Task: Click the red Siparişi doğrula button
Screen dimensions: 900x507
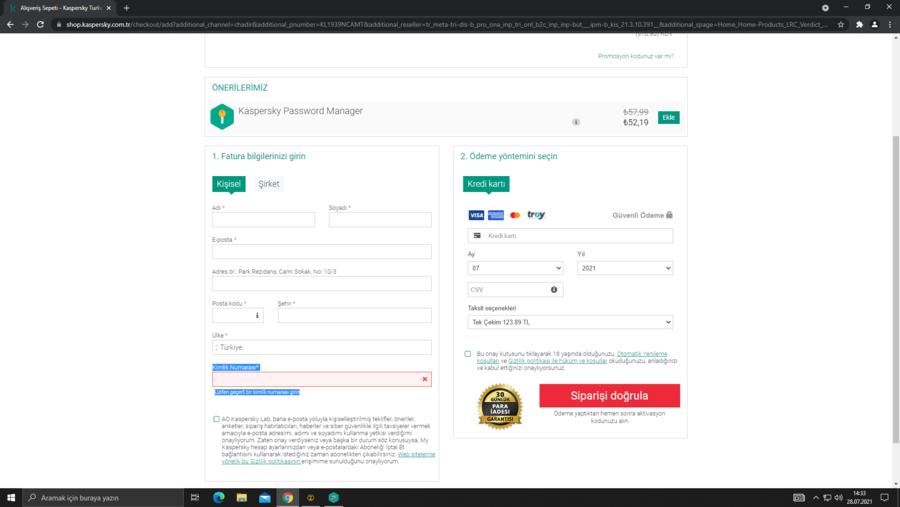Action: point(610,396)
